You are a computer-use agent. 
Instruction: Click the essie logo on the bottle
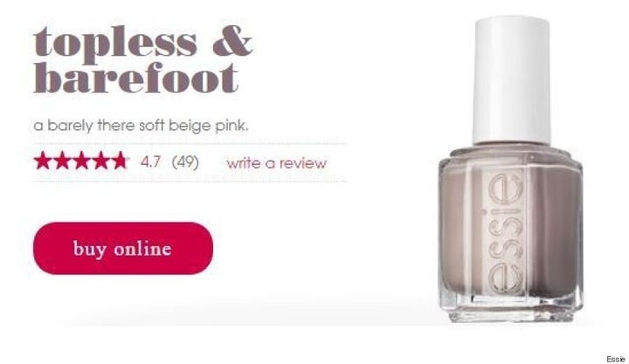tap(506, 234)
